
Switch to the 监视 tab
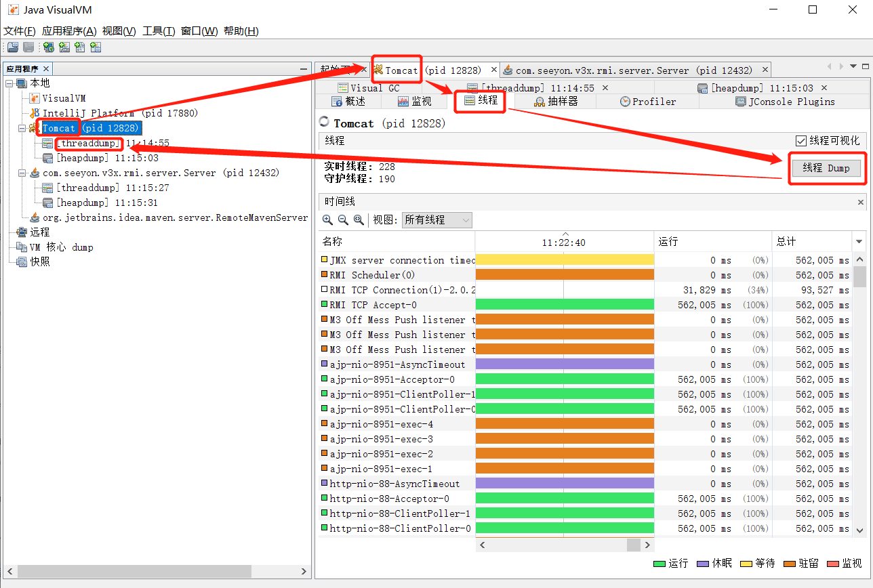pos(414,102)
